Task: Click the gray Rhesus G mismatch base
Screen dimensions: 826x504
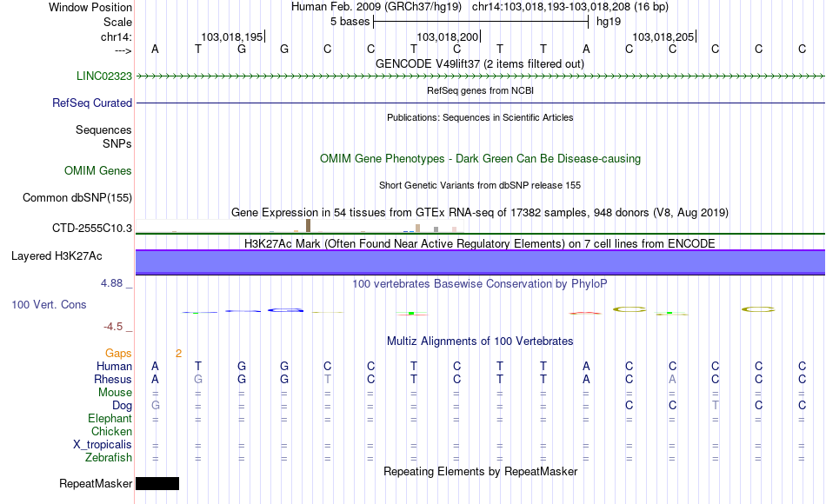Action: point(198,379)
